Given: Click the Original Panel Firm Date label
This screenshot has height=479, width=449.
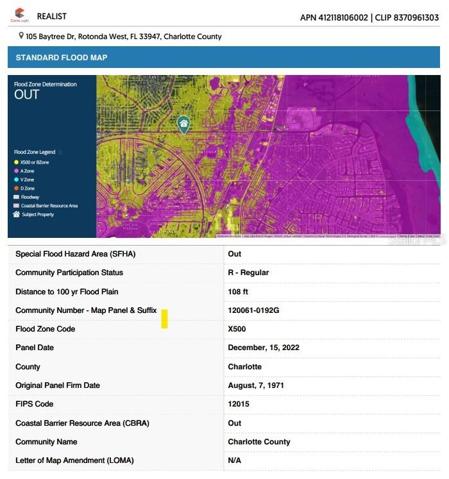Looking at the screenshot, I should [58, 385].
